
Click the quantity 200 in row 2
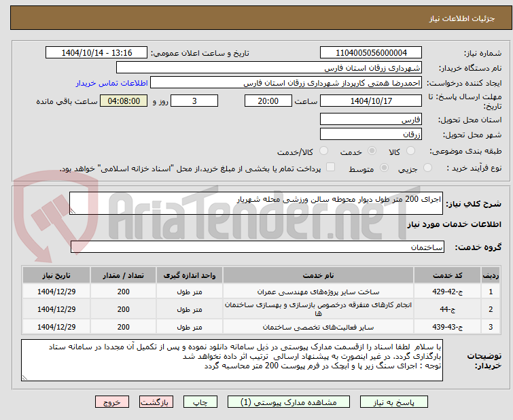(x=124, y=309)
